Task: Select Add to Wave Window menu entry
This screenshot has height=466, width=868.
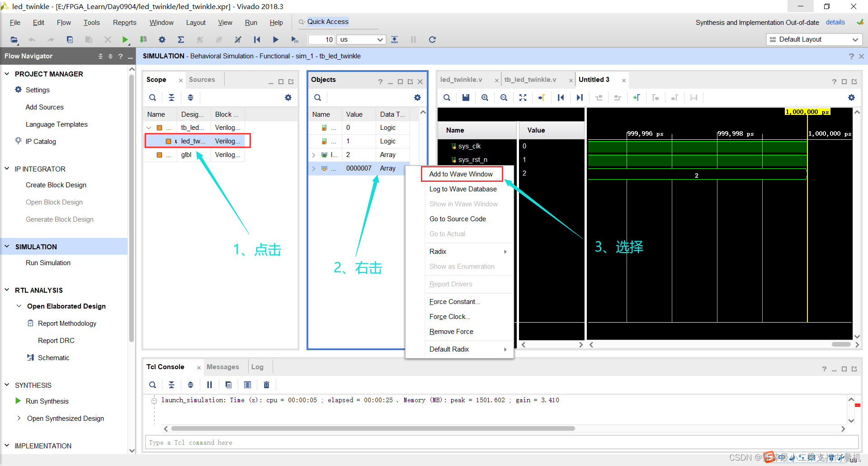Action: 461,174
